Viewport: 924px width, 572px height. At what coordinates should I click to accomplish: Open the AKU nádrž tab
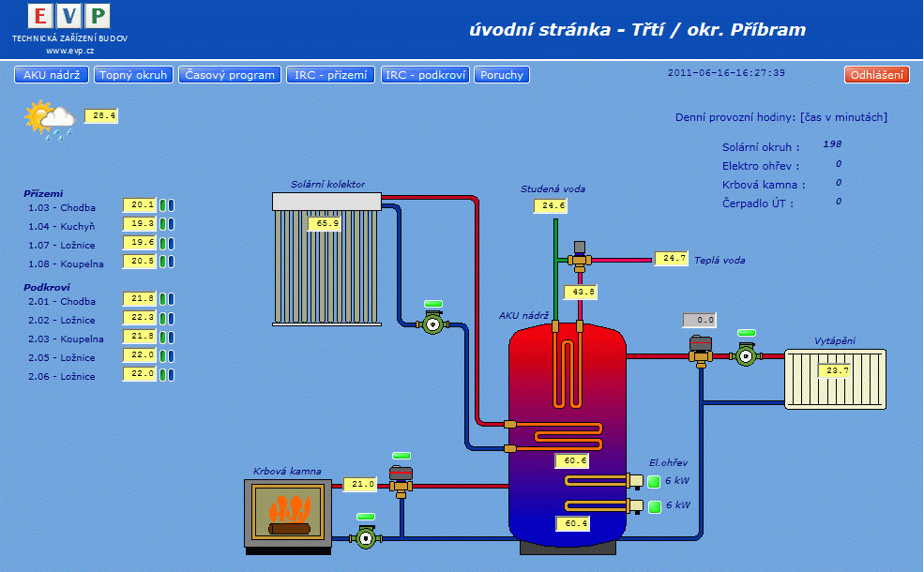coord(53,75)
